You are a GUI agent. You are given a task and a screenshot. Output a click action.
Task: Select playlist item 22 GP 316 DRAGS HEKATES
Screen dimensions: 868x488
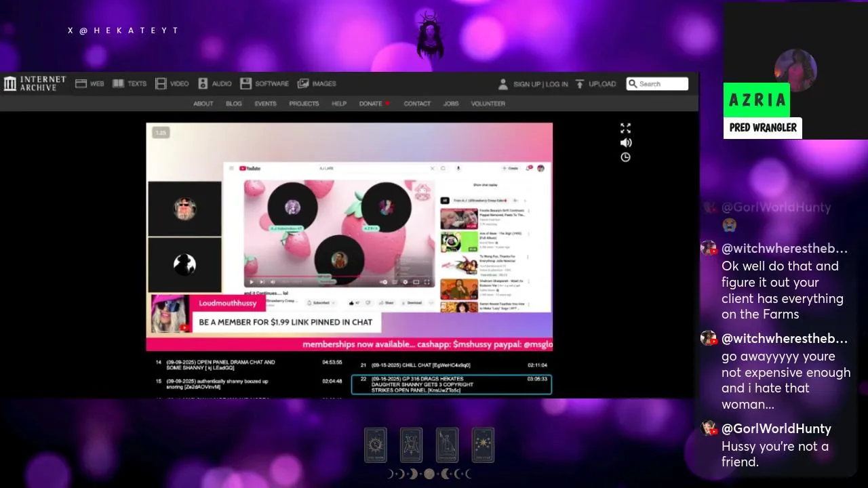point(452,384)
